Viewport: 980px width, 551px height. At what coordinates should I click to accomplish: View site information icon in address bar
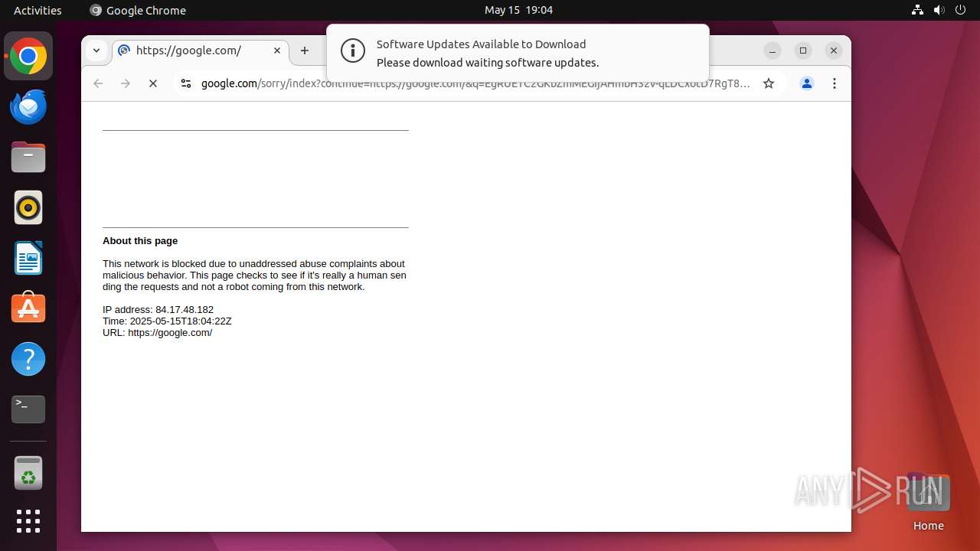(185, 83)
